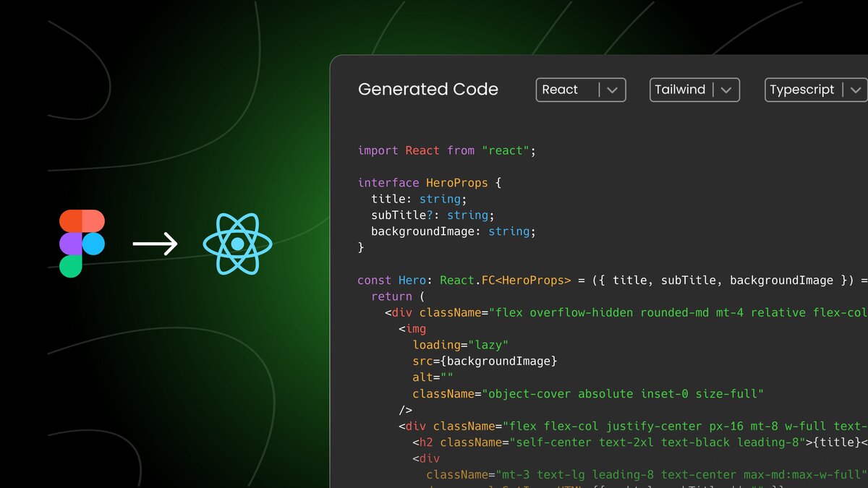Click the white arrow between logos
868x488 pixels.
[156, 244]
